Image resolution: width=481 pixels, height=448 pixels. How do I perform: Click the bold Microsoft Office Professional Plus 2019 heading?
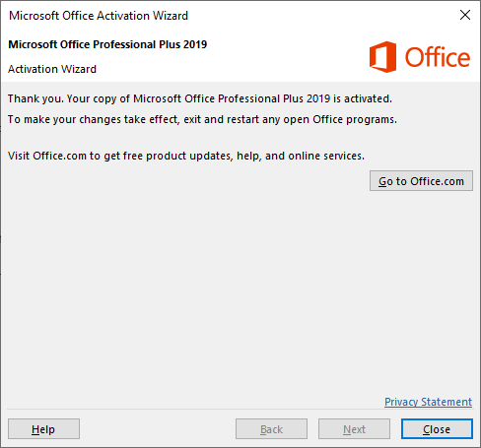(x=107, y=44)
